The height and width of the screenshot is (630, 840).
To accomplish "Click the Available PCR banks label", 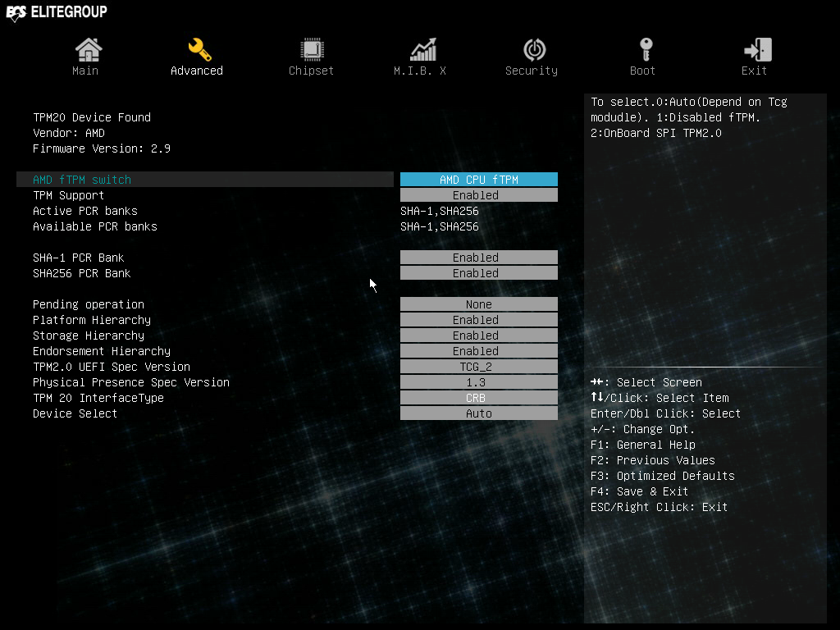I will click(x=95, y=226).
